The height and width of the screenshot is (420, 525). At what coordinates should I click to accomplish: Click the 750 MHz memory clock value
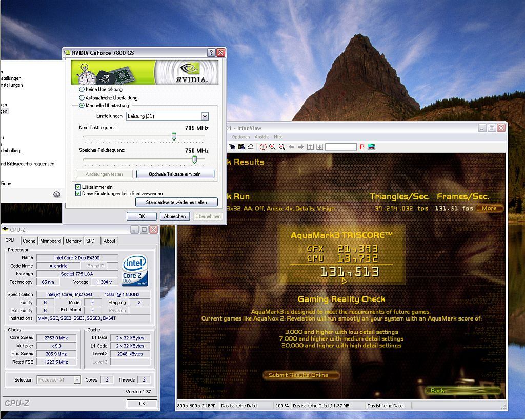(x=196, y=151)
